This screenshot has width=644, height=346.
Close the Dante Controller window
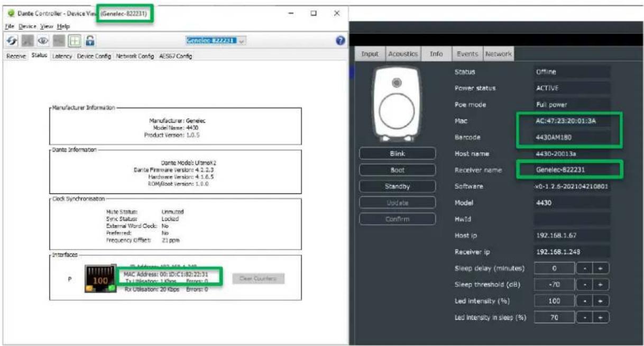[337, 13]
